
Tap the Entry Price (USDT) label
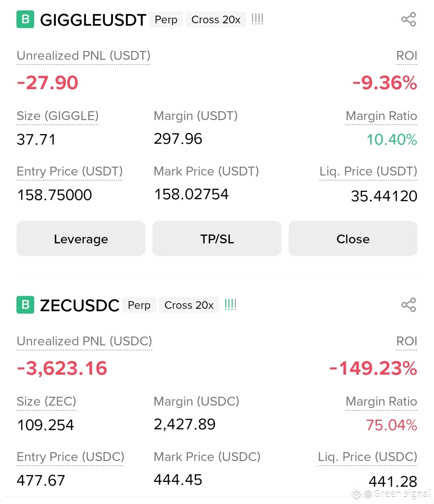point(70,171)
